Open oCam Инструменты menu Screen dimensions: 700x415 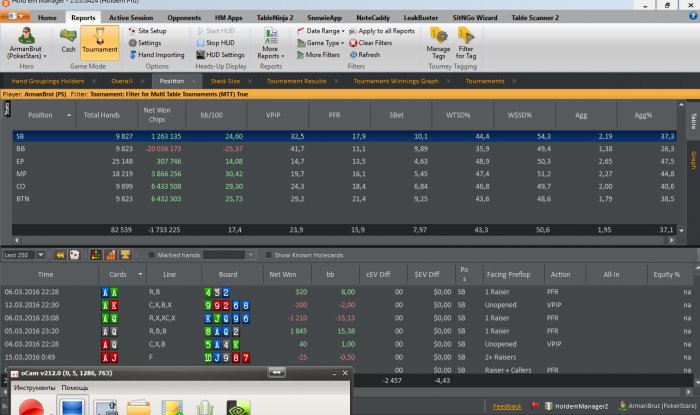tap(34, 388)
